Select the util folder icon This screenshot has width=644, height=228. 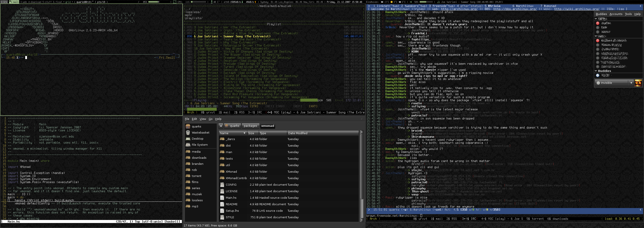(222, 165)
